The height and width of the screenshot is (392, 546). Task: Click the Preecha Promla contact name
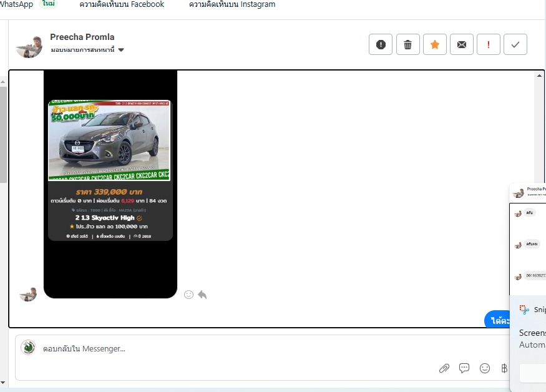click(82, 37)
